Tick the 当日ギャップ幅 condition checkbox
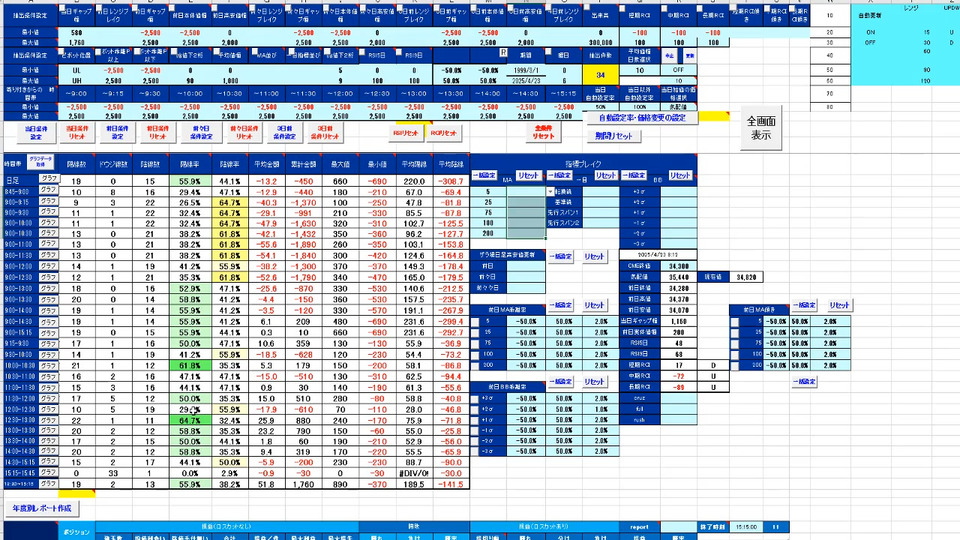This screenshot has width=960, height=540. point(64,10)
